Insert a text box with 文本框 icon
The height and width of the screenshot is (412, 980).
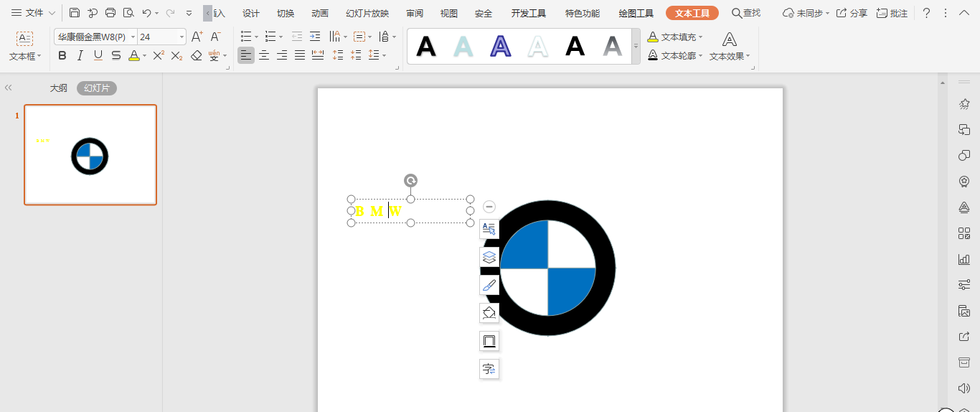coord(25,39)
